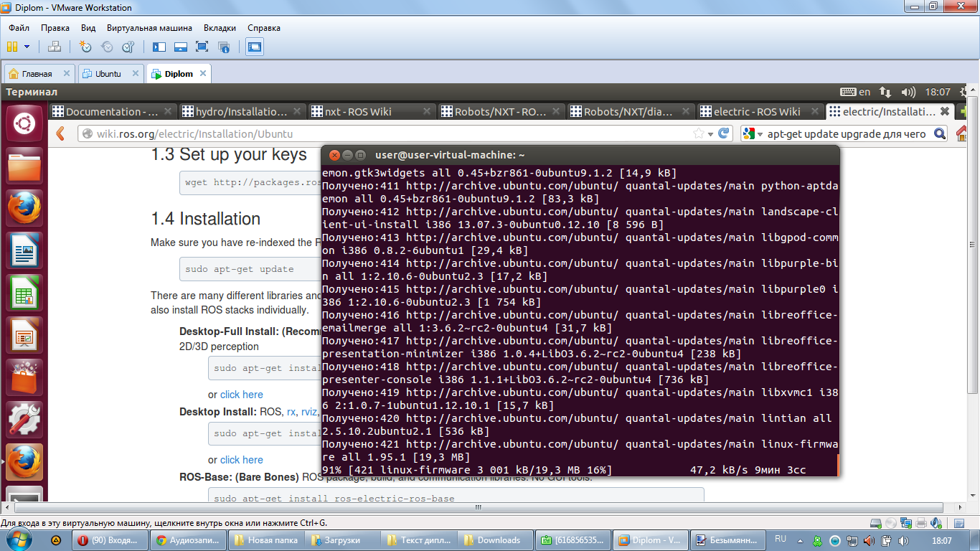Image resolution: width=980 pixels, height=551 pixels.
Task: Select the Documentation Firefox tab
Action: point(112,111)
